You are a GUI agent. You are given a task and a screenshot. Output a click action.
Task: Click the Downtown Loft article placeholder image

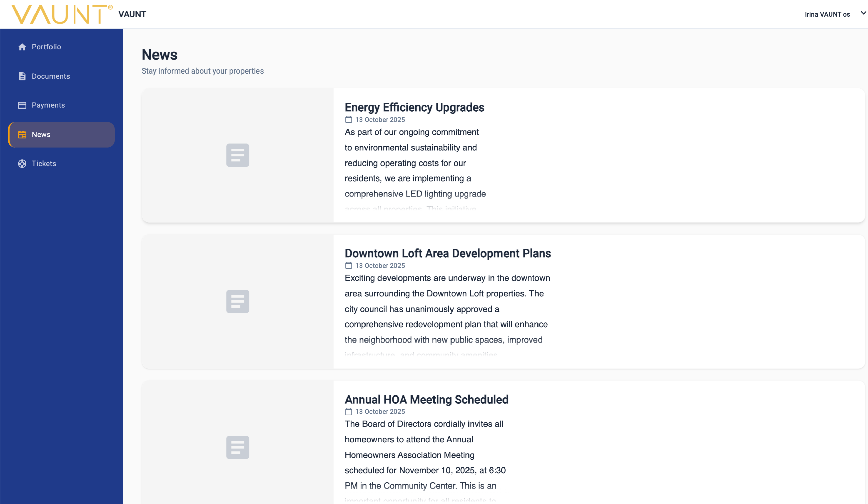click(237, 302)
